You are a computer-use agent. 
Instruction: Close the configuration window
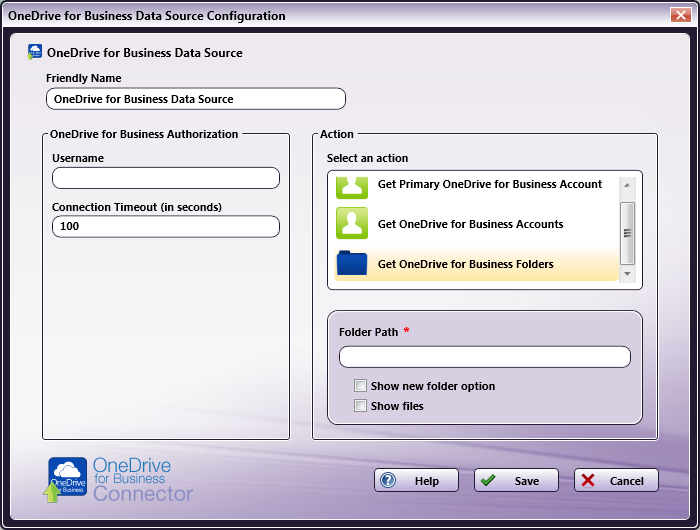(680, 15)
